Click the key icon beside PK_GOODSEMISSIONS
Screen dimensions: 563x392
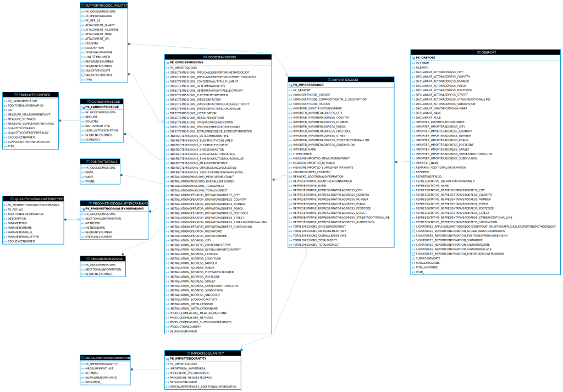[x=168, y=62]
